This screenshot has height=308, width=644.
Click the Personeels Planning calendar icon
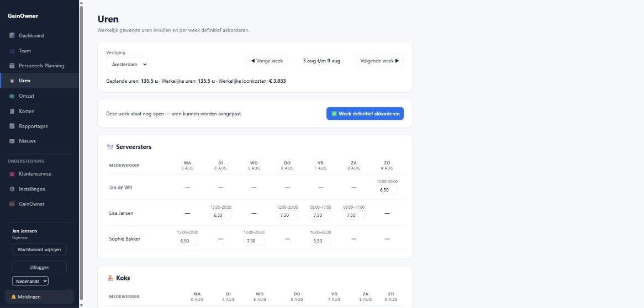[12, 66]
